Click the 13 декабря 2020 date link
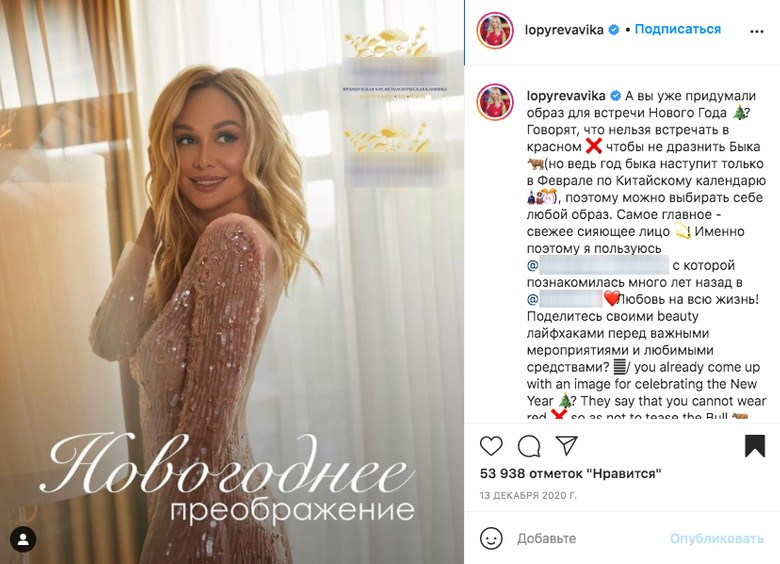 [x=528, y=496]
